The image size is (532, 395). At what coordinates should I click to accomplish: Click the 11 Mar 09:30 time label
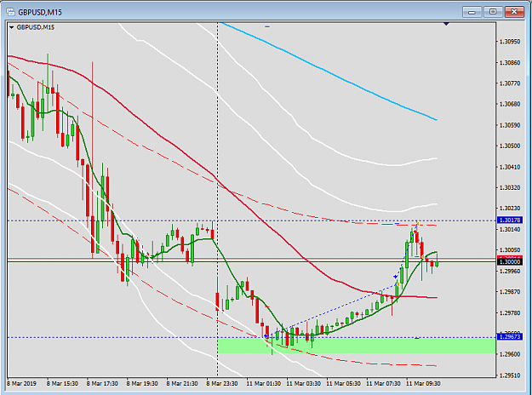pos(423,383)
